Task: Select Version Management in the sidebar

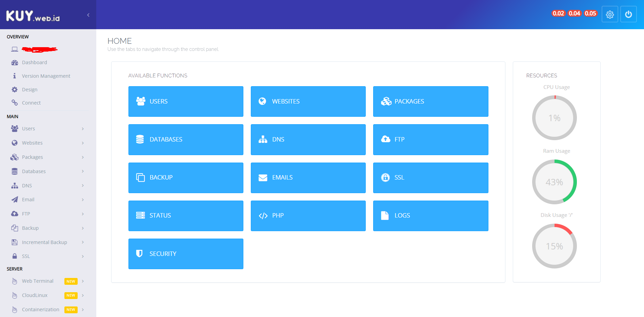Action: (x=46, y=76)
